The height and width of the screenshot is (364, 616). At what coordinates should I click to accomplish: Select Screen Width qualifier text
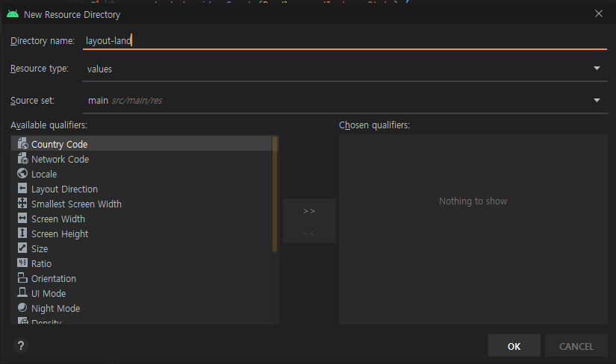[58, 219]
